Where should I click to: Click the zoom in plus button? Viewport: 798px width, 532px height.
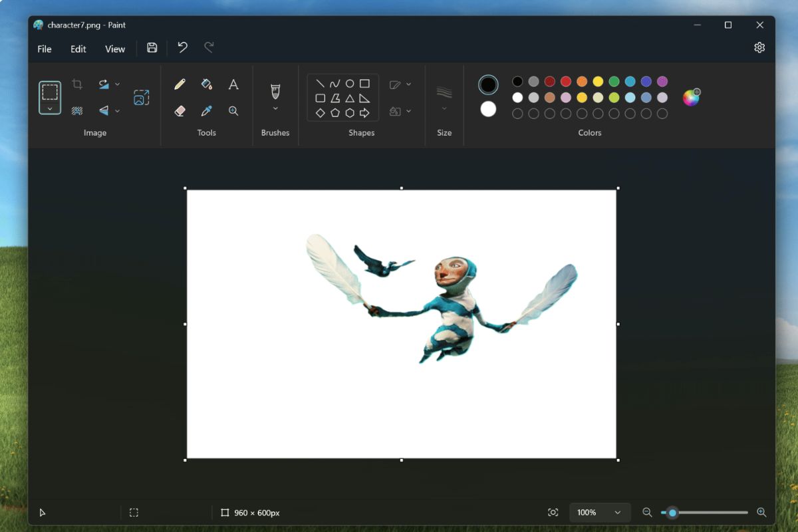761,513
